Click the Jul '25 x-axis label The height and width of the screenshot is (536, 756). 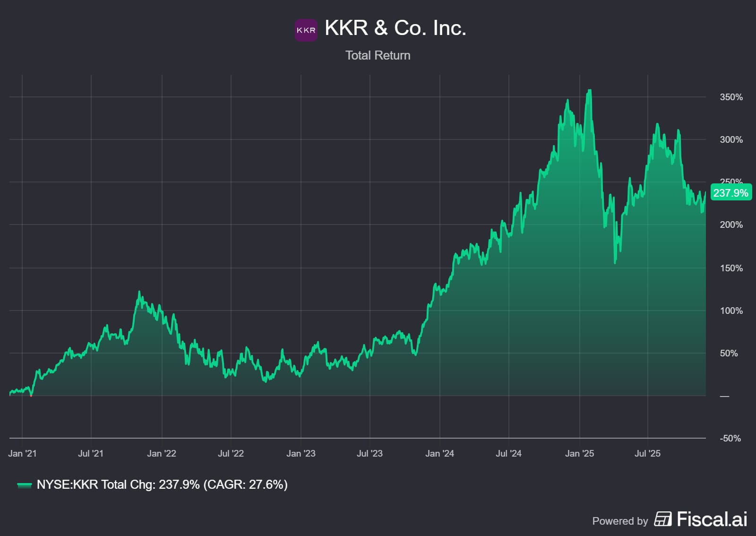click(x=647, y=453)
